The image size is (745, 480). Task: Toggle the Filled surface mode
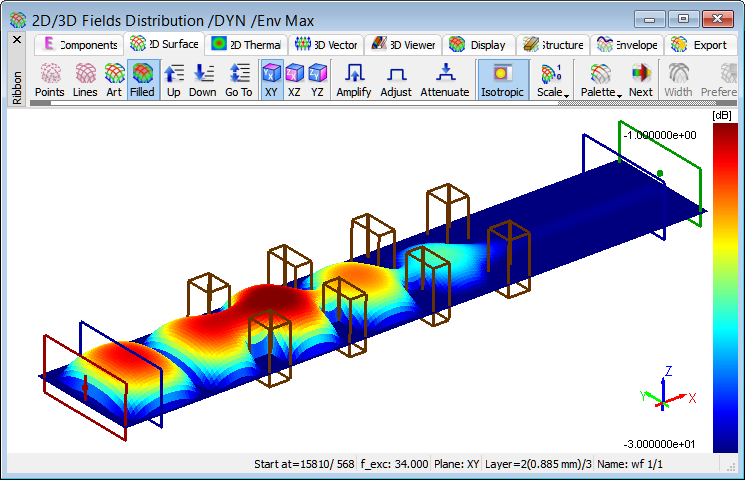[142, 80]
